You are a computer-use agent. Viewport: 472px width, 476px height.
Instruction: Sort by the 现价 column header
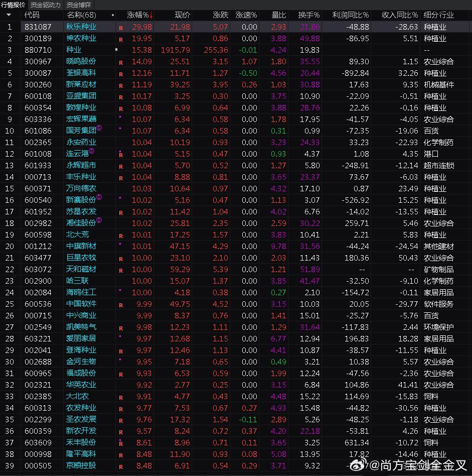click(x=182, y=15)
